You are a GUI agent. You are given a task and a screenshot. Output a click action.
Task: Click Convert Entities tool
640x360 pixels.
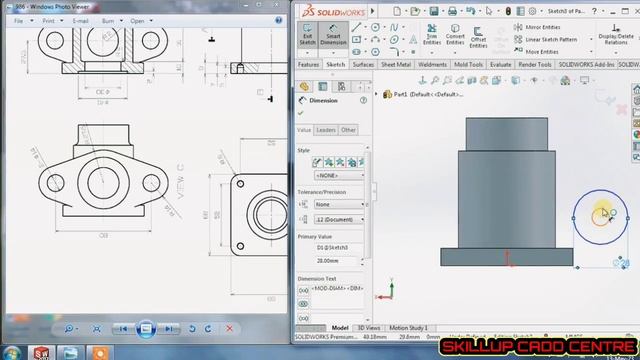coord(455,34)
